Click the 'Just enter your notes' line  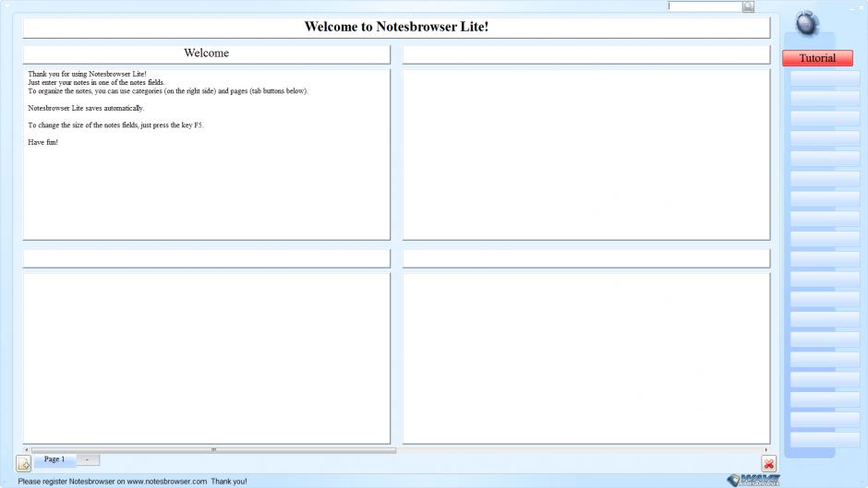click(96, 82)
